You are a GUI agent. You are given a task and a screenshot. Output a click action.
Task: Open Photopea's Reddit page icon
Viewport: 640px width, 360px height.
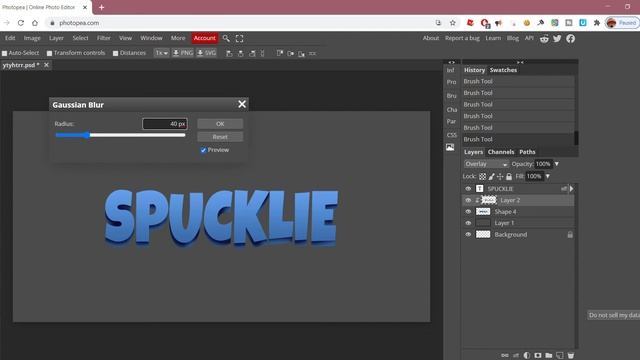(544, 38)
